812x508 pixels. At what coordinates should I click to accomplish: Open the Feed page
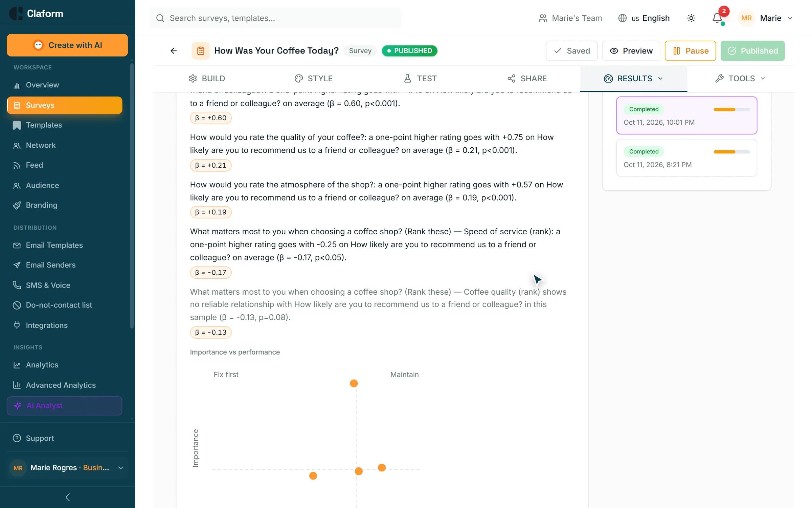coord(64,165)
